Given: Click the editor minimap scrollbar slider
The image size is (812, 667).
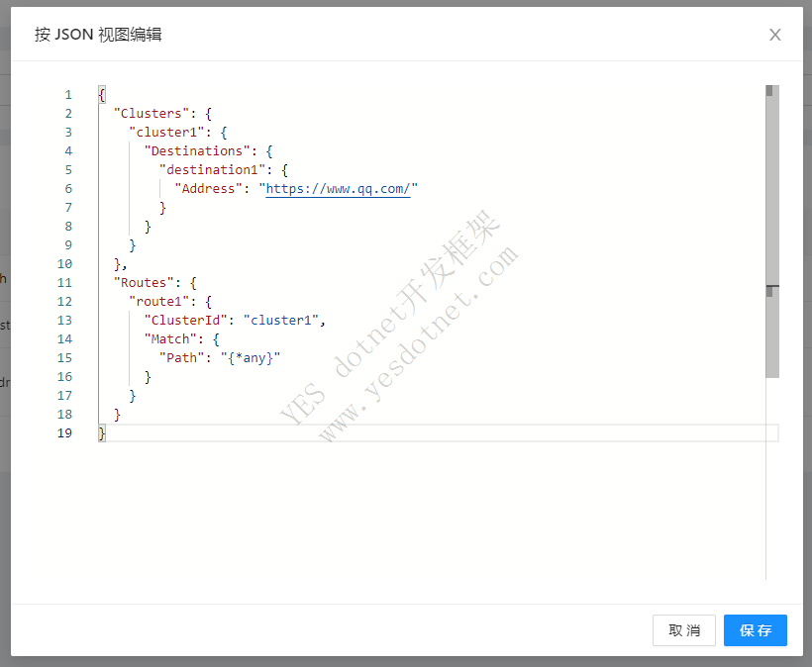Looking at the screenshot, I should coord(772,232).
